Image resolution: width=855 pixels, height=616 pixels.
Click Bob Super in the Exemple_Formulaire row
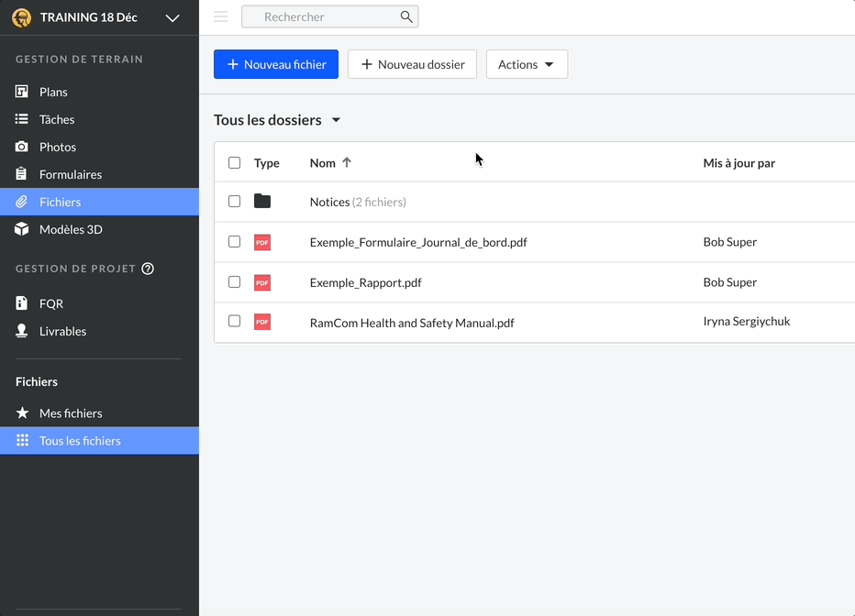coord(729,242)
